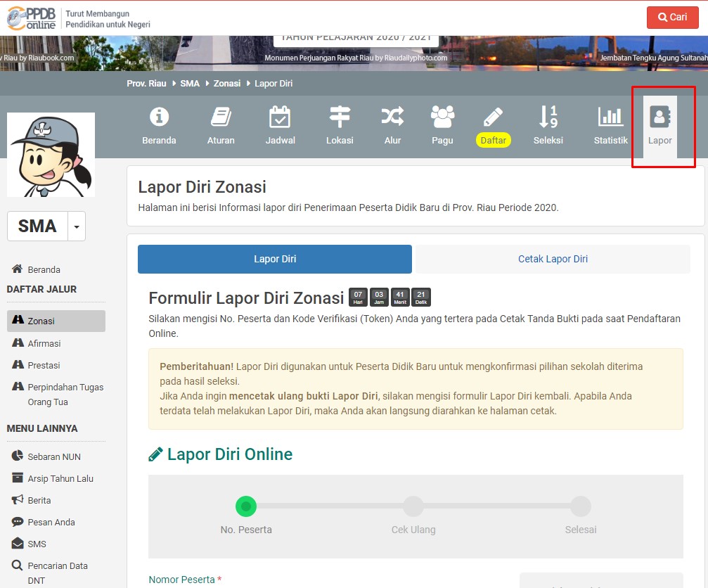Open Arsip Tahun Lalu in sidebar

point(60,478)
